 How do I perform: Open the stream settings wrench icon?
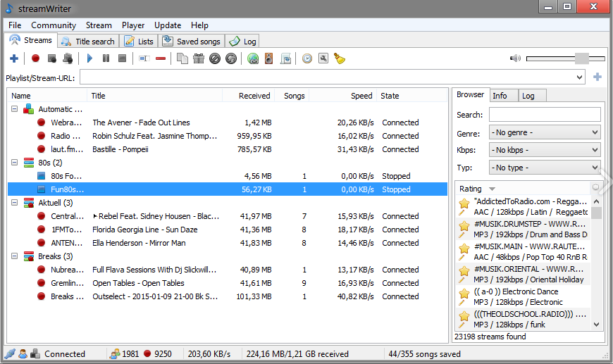(x=323, y=58)
